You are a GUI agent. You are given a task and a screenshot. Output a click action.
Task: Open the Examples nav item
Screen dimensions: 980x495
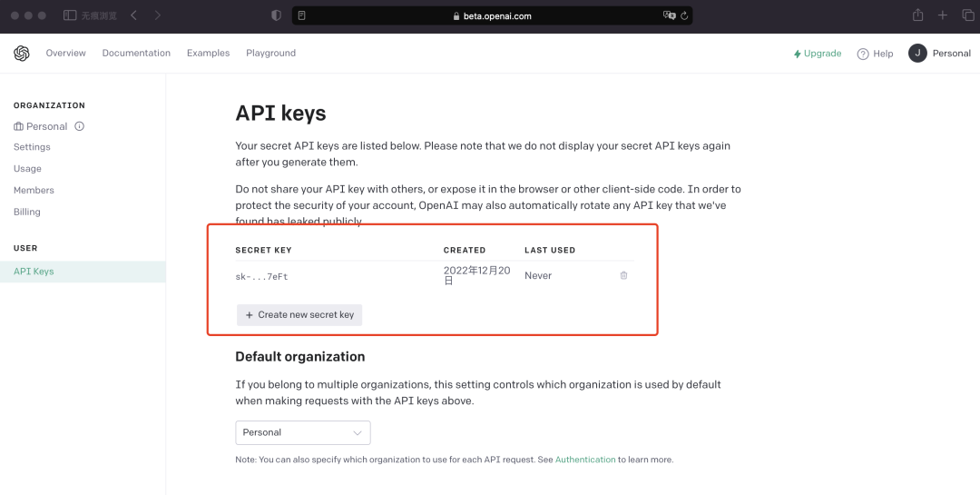tap(208, 54)
